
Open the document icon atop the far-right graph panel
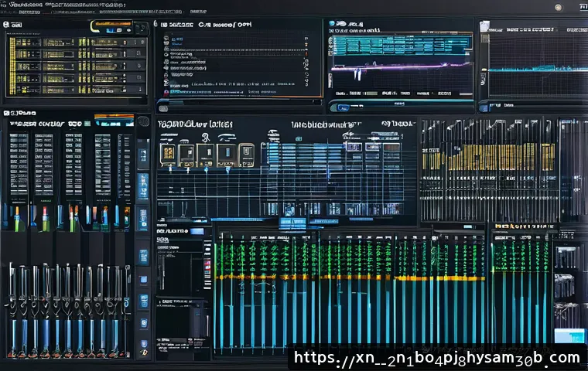coord(484,26)
